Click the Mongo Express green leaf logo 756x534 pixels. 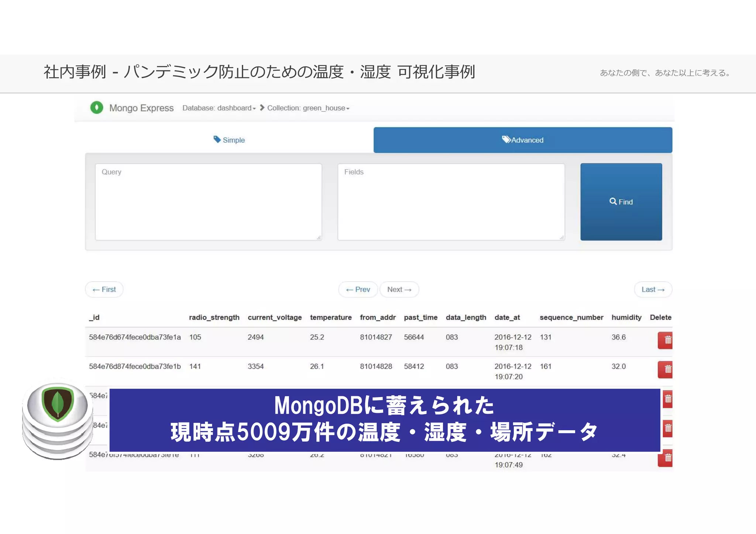97,108
